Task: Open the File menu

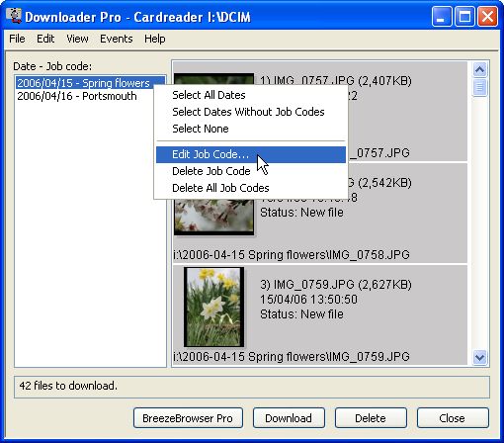Action: (17, 39)
